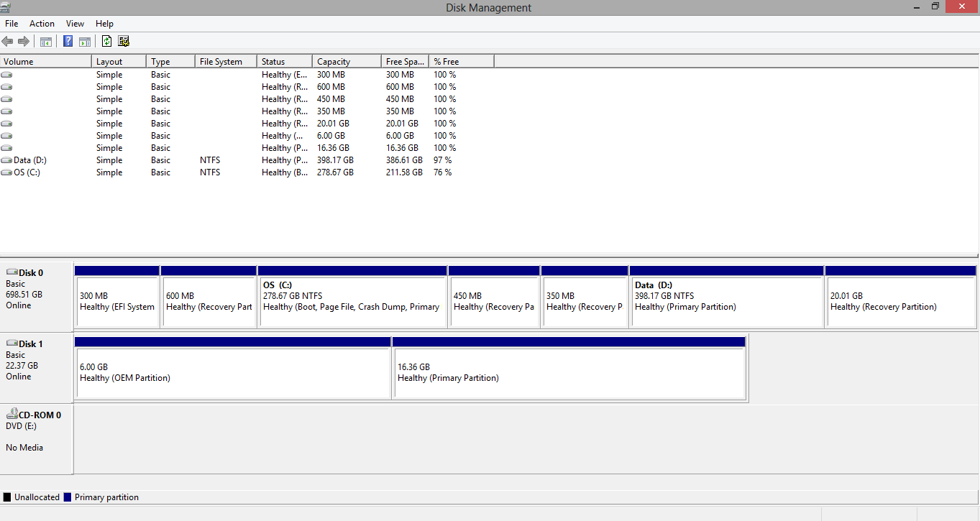
Task: Click the Data (D:) volume icon
Action: click(6, 160)
